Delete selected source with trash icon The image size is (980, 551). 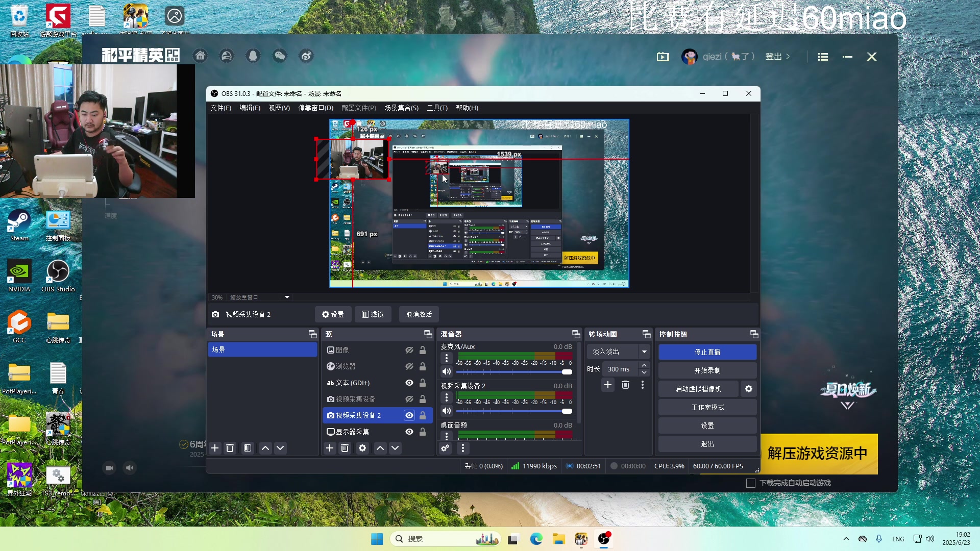click(x=345, y=448)
